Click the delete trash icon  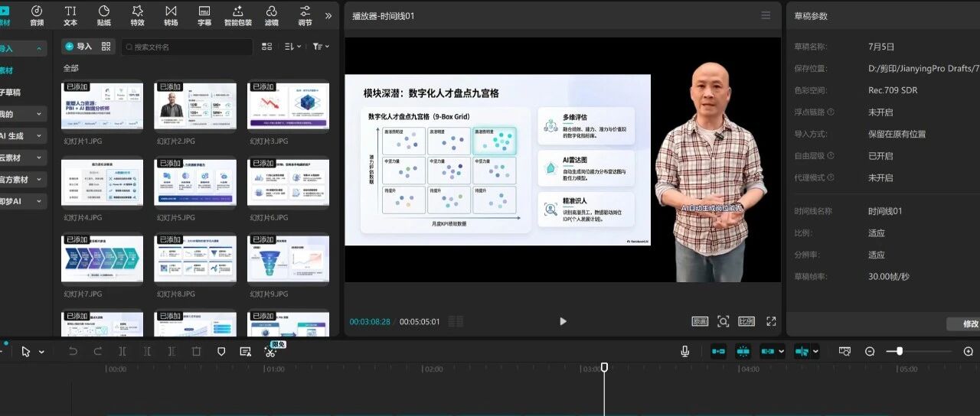point(196,351)
